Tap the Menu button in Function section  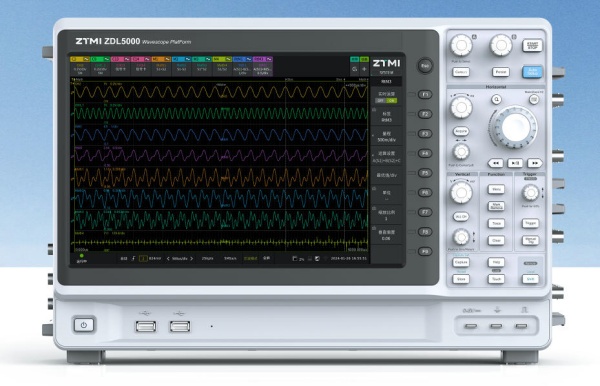496,189
